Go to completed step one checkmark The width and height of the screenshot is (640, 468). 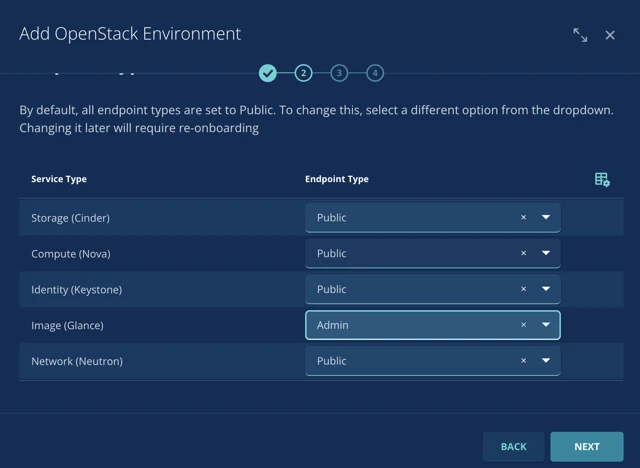click(267, 73)
